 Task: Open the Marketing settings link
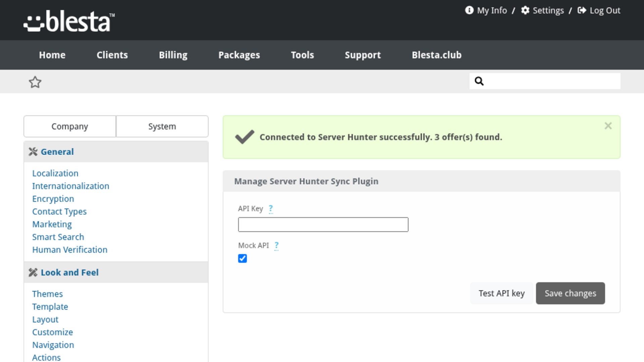[52, 224]
